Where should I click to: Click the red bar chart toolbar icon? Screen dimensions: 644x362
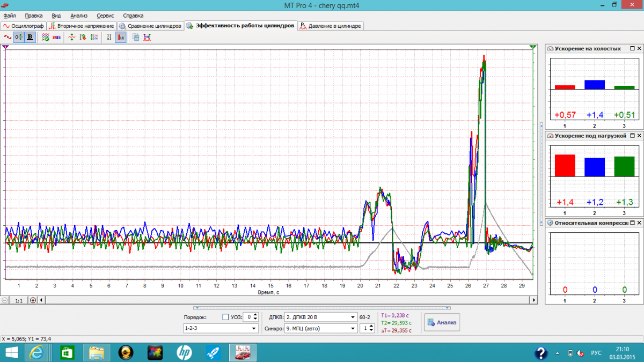pos(121,37)
